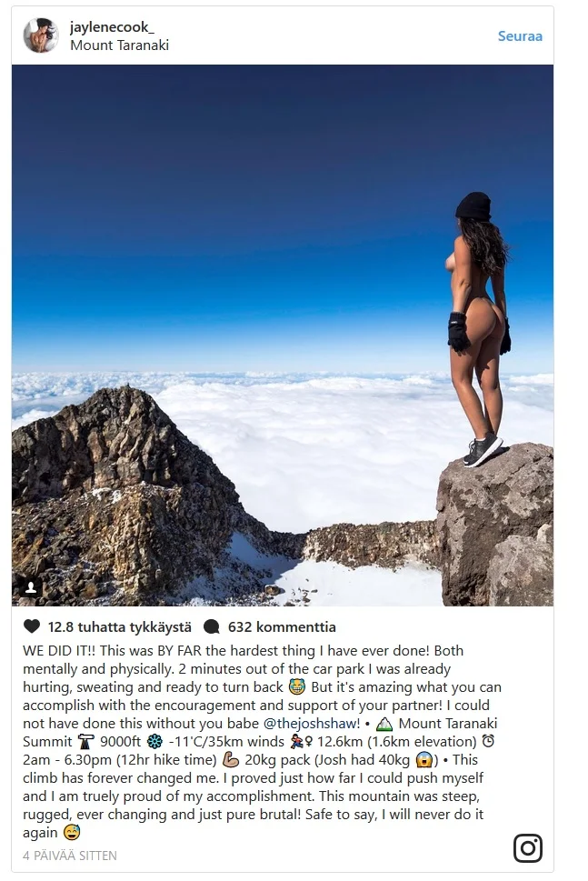
Task: Select the snowflake emoji before -11'C
Action: pos(154,742)
